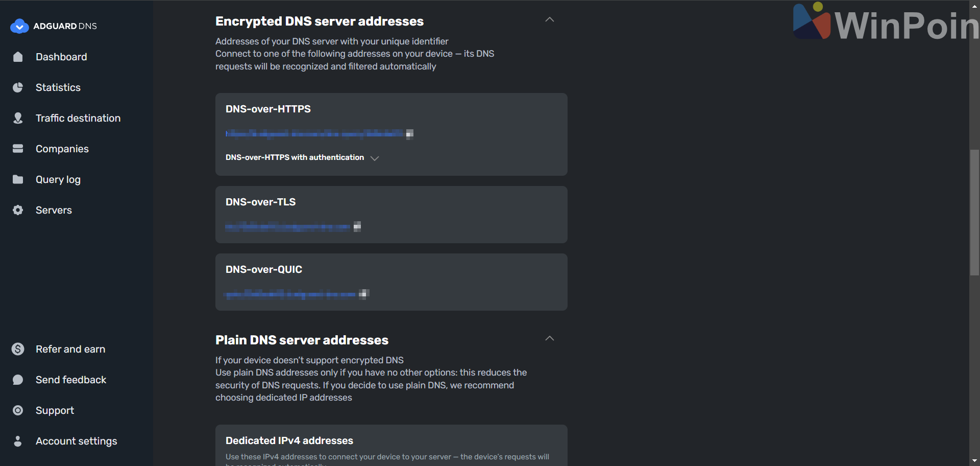
Task: Click the blurred DNS-over-TLS address link
Action: tap(288, 226)
